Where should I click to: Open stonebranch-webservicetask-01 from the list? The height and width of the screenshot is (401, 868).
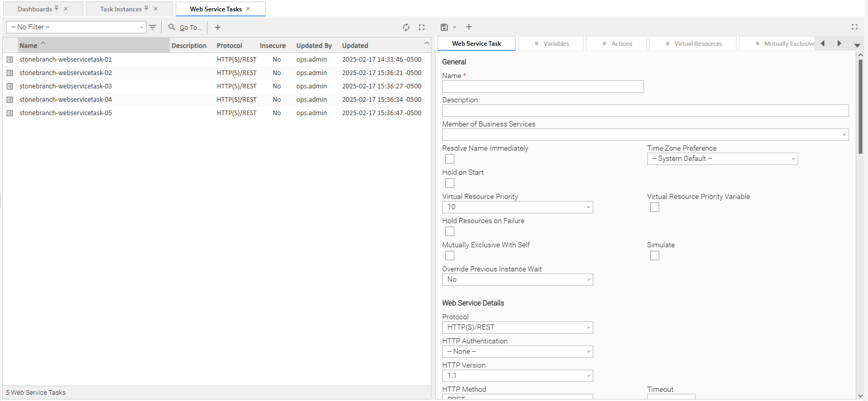(66, 60)
